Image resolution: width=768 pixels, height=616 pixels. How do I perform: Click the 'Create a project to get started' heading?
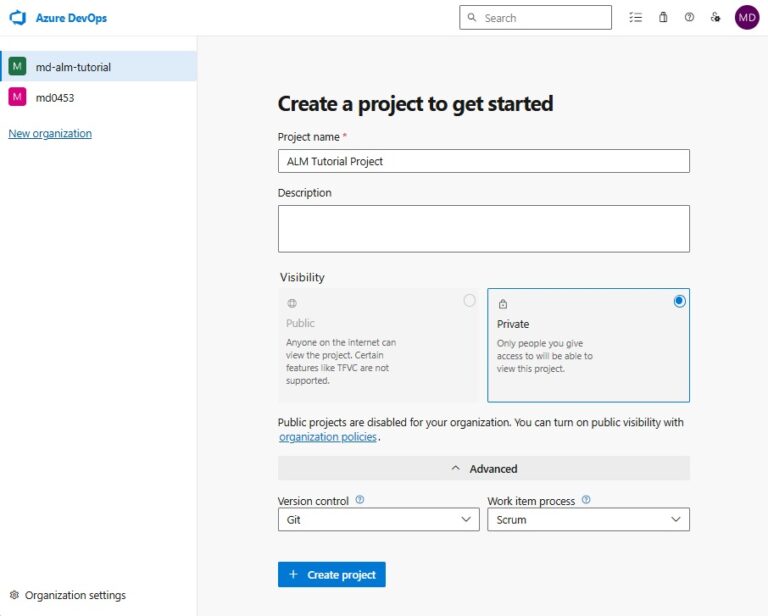point(415,104)
